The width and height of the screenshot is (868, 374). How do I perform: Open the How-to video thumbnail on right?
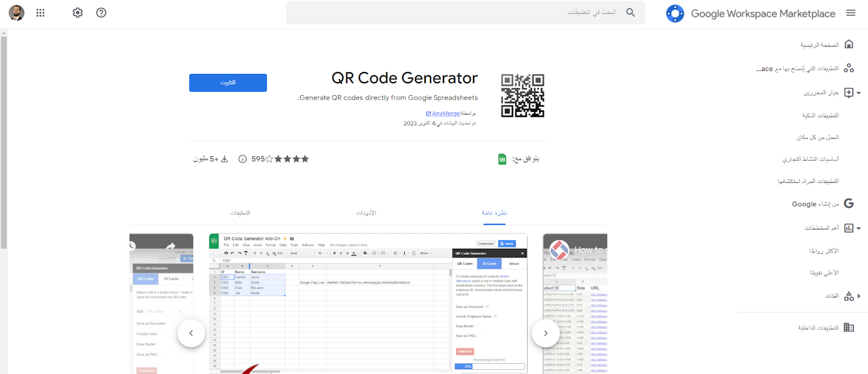pos(575,303)
